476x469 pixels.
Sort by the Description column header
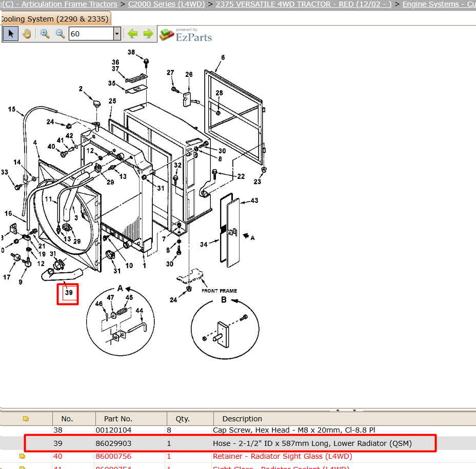[242, 419]
